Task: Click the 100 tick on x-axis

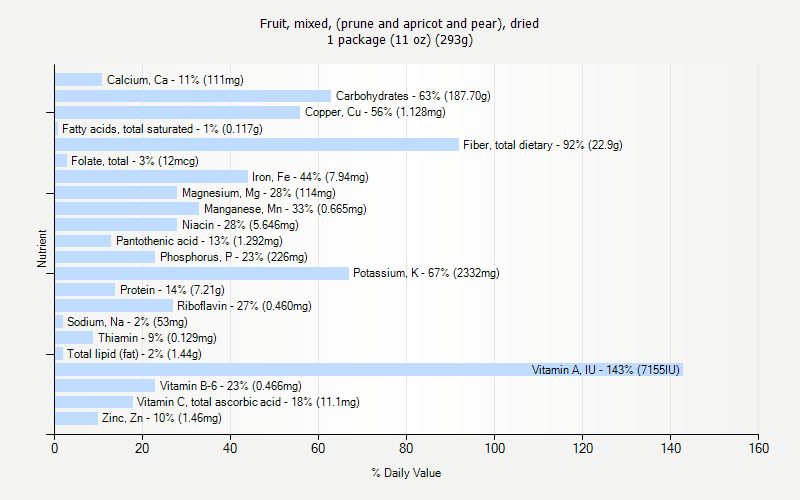Action: pyautogui.click(x=494, y=448)
